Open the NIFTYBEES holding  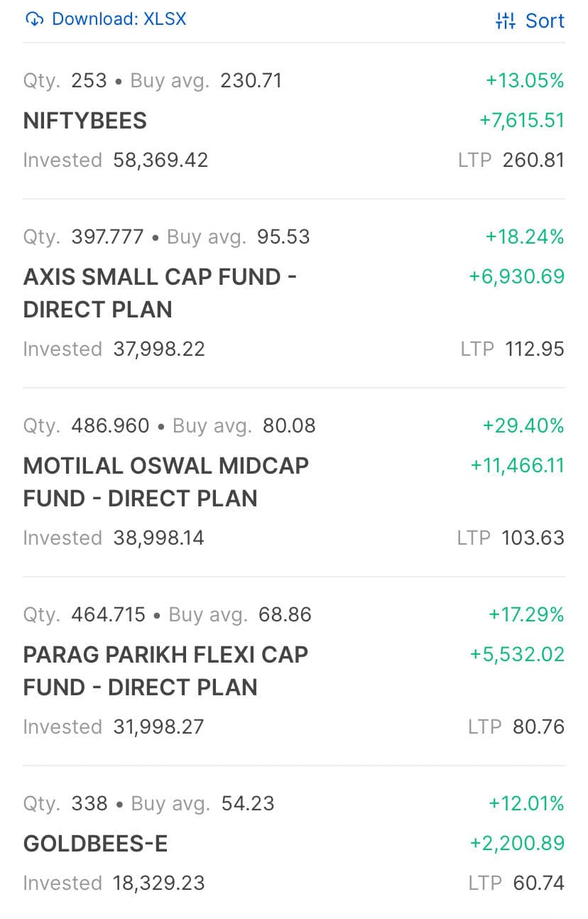[x=85, y=121]
